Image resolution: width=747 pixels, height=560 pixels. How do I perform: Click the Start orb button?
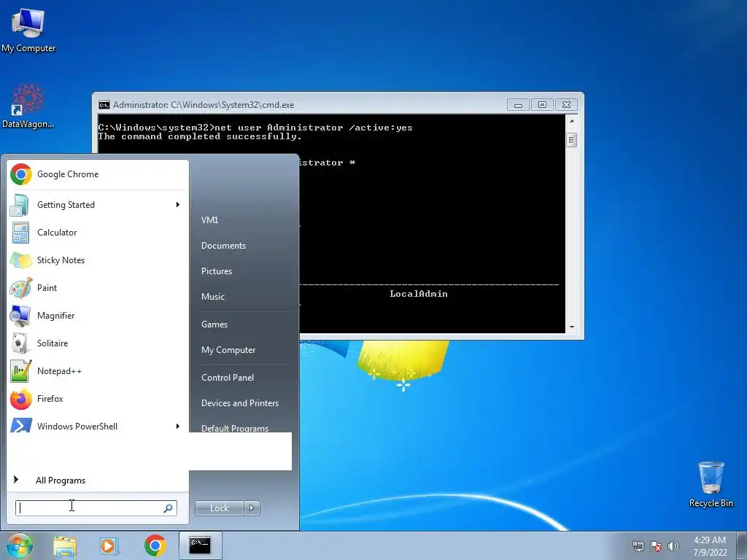(x=19, y=545)
